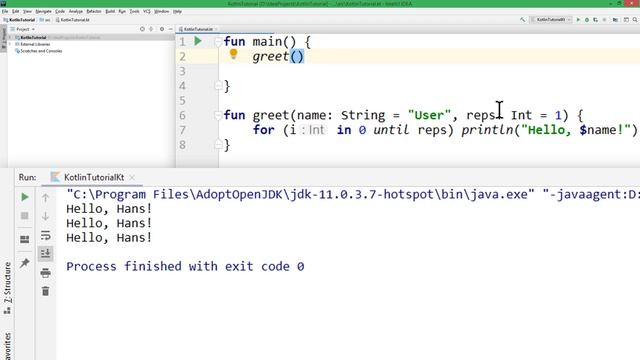Click the Up the stack trace arrow
This screenshot has width=640, height=360.
click(45, 198)
